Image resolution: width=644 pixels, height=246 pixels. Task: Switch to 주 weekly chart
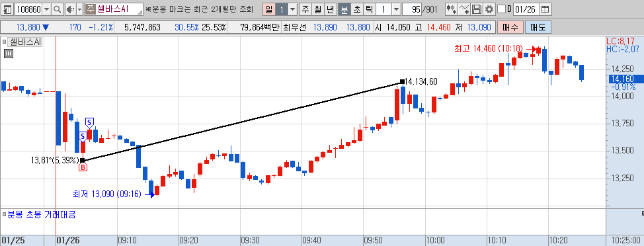(x=305, y=9)
